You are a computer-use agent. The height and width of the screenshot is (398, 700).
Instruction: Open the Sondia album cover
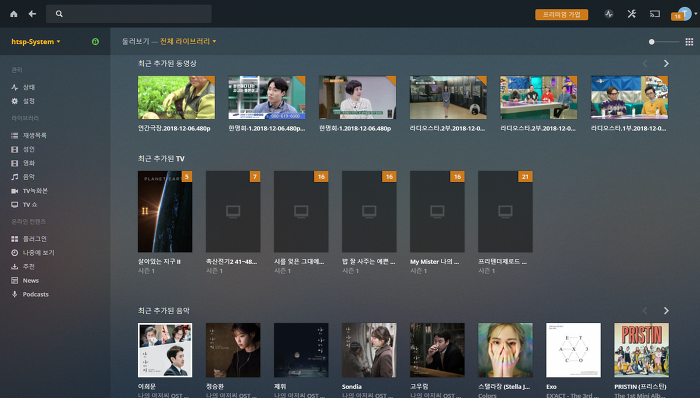pos(369,350)
